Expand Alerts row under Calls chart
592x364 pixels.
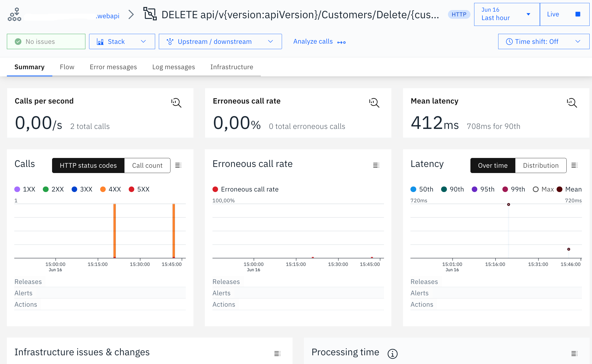[100, 293]
